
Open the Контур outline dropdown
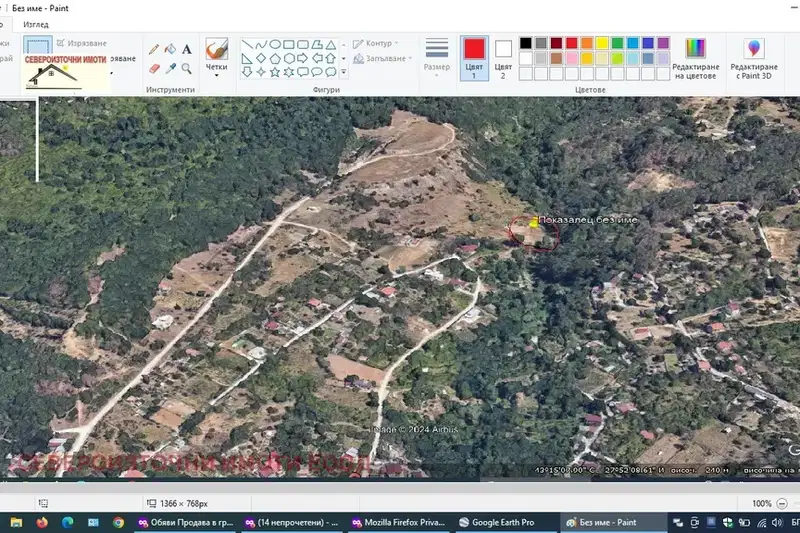click(x=376, y=43)
